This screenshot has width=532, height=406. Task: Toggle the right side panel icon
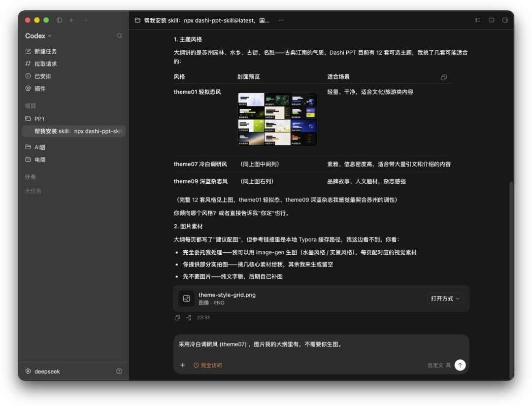tap(505, 20)
